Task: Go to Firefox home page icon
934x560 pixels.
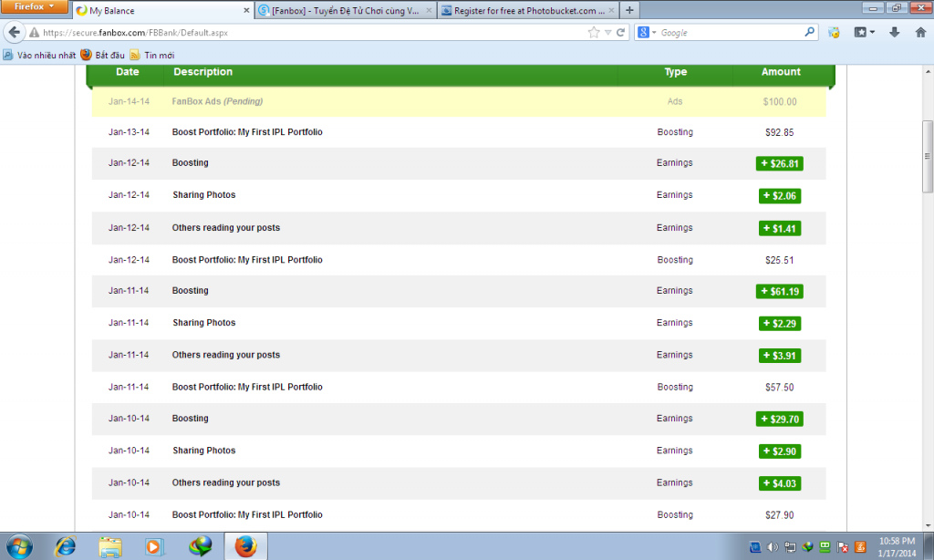Action: tap(920, 32)
